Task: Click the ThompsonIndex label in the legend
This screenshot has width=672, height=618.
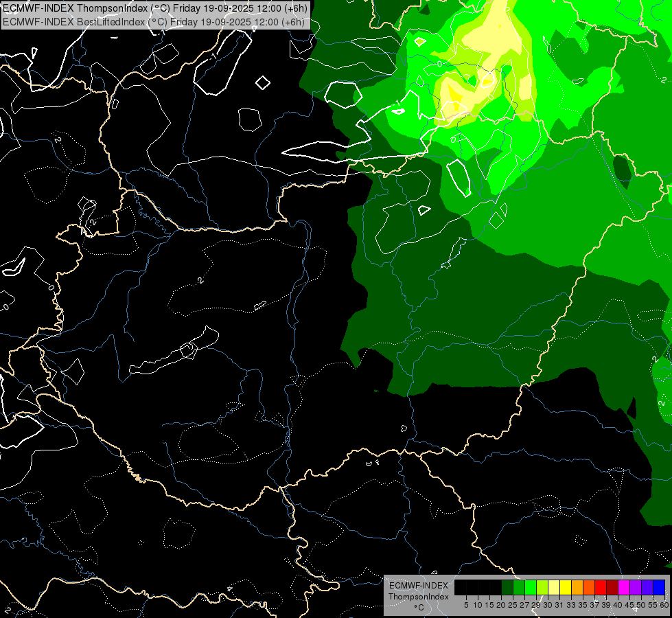Action: 419,597
